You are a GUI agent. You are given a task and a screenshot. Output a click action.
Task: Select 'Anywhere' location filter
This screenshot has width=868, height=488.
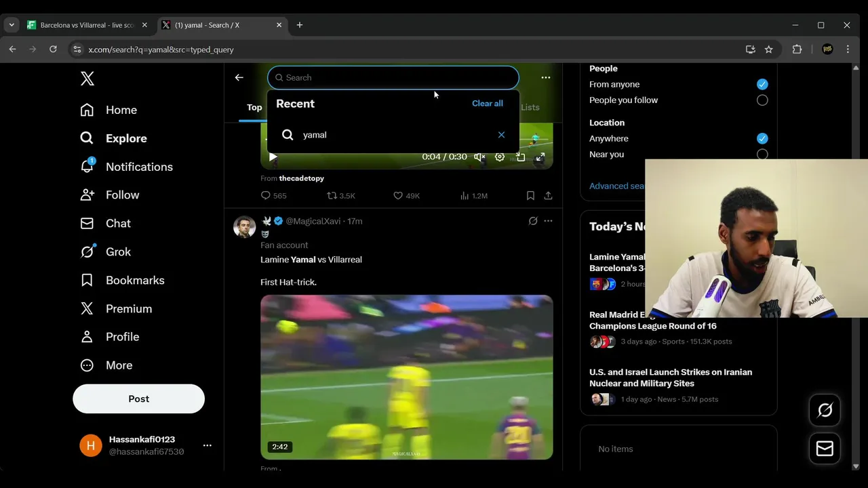(x=762, y=138)
